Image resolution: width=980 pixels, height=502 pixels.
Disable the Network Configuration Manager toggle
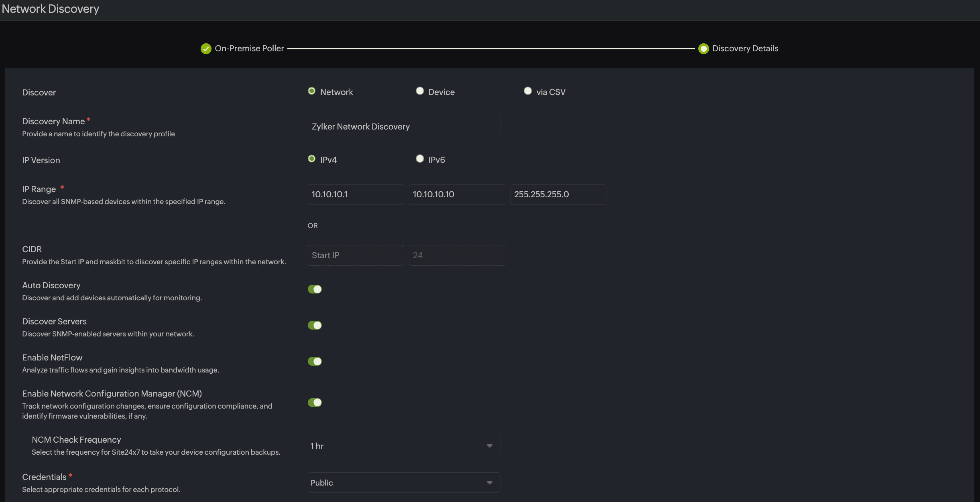315,402
